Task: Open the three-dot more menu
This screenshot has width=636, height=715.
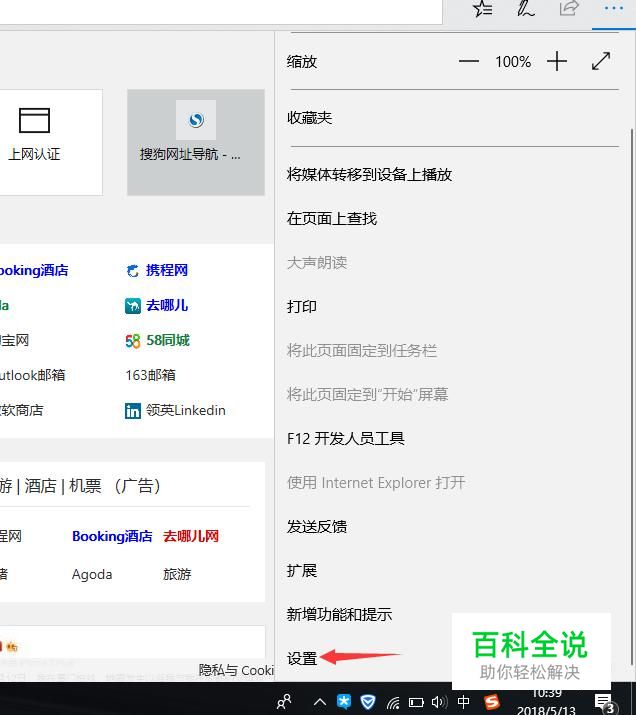Action: point(614,8)
